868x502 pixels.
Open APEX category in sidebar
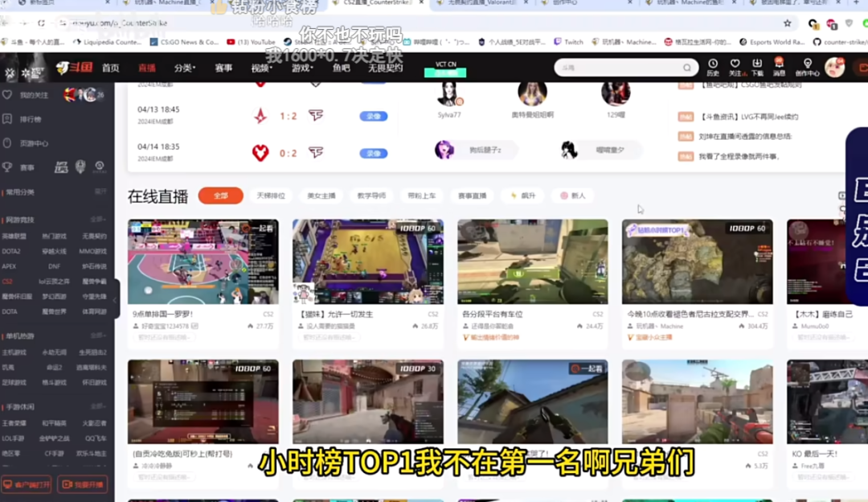click(9, 266)
